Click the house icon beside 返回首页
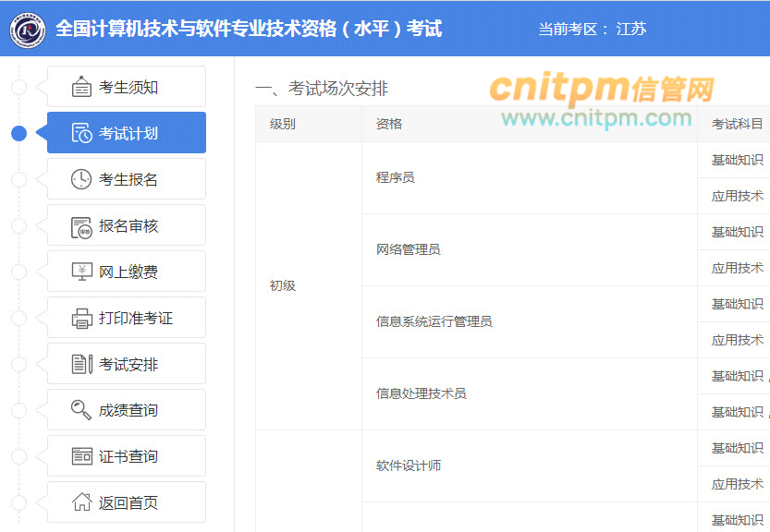Viewport: 770px width, 532px height. [82, 502]
